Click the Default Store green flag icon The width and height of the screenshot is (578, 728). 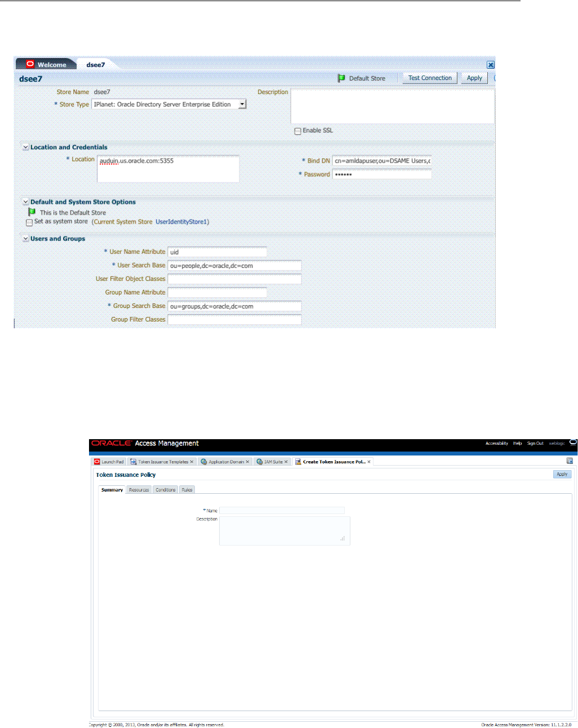point(341,78)
